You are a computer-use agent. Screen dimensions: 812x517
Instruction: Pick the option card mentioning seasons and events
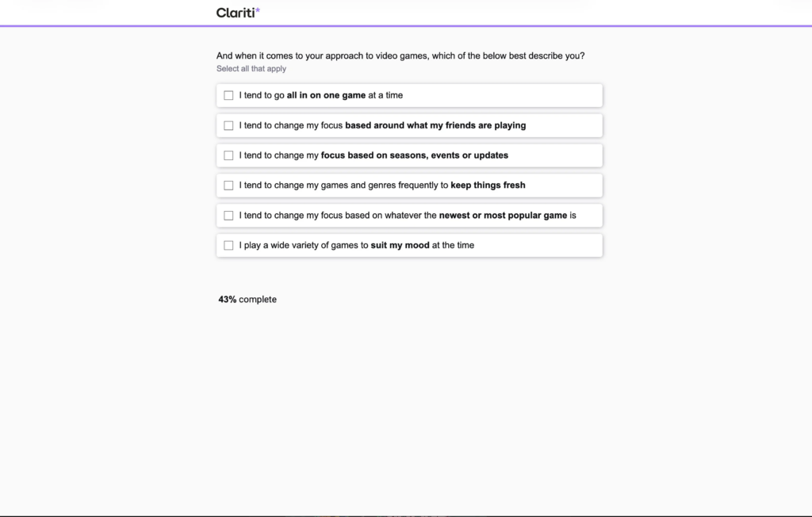click(408, 155)
